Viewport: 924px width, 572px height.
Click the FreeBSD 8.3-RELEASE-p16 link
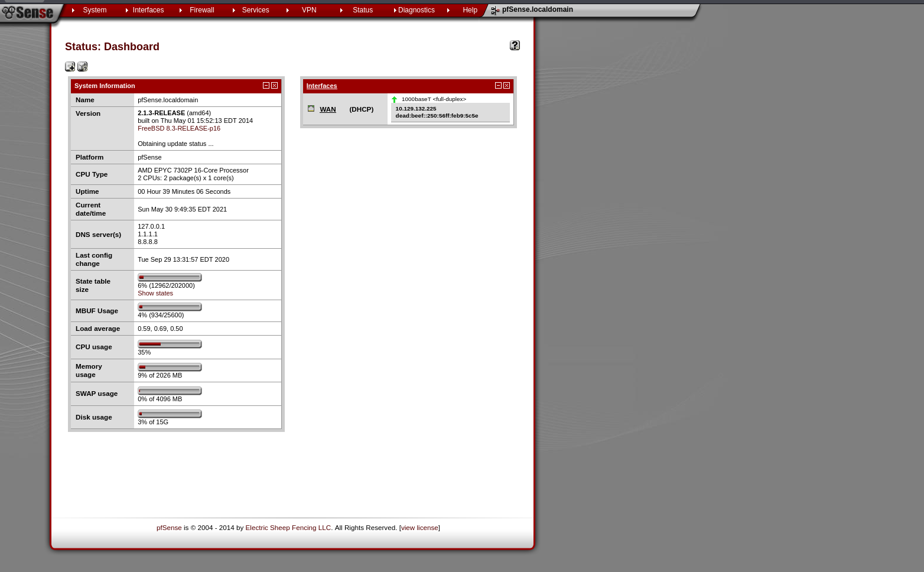pos(179,128)
